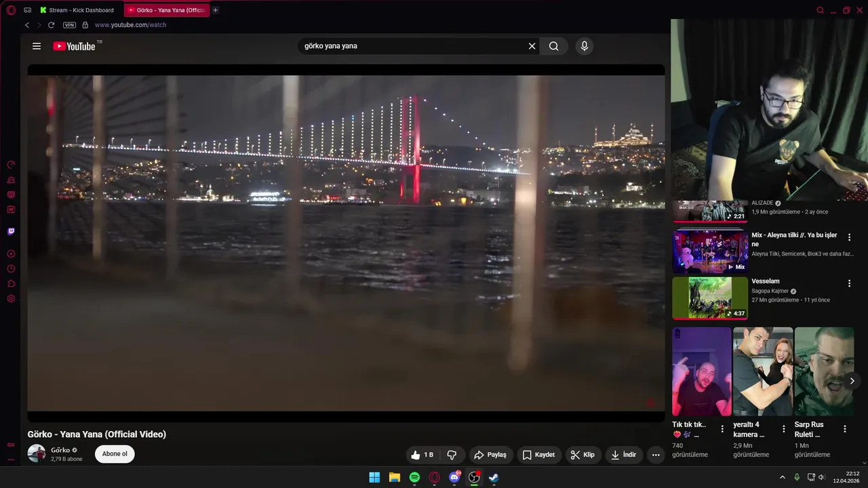This screenshot has height=488, width=868.
Task: Open History clock icon in sidebar
Action: click(11, 268)
